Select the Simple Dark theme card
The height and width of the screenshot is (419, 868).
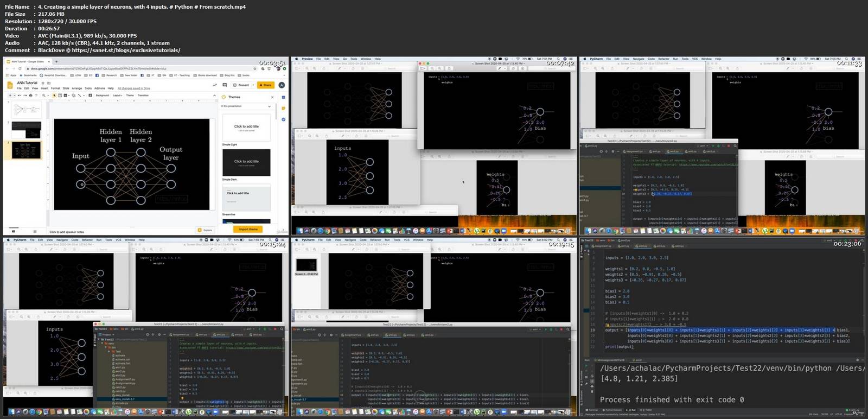point(246,162)
